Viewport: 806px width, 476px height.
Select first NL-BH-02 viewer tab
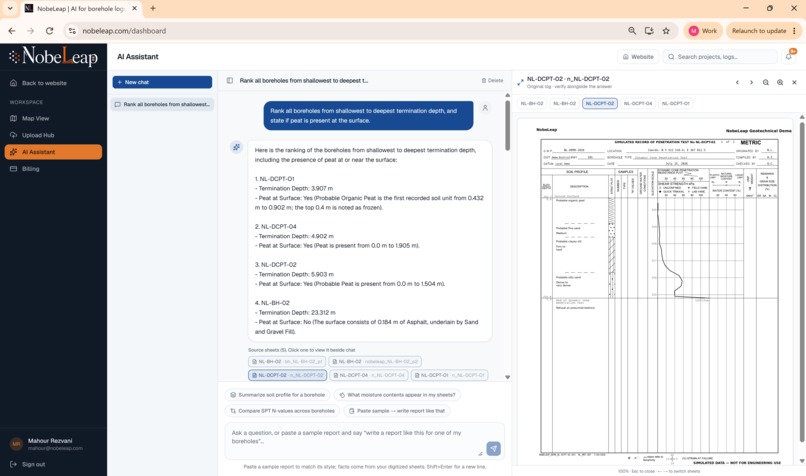pyautogui.click(x=532, y=103)
